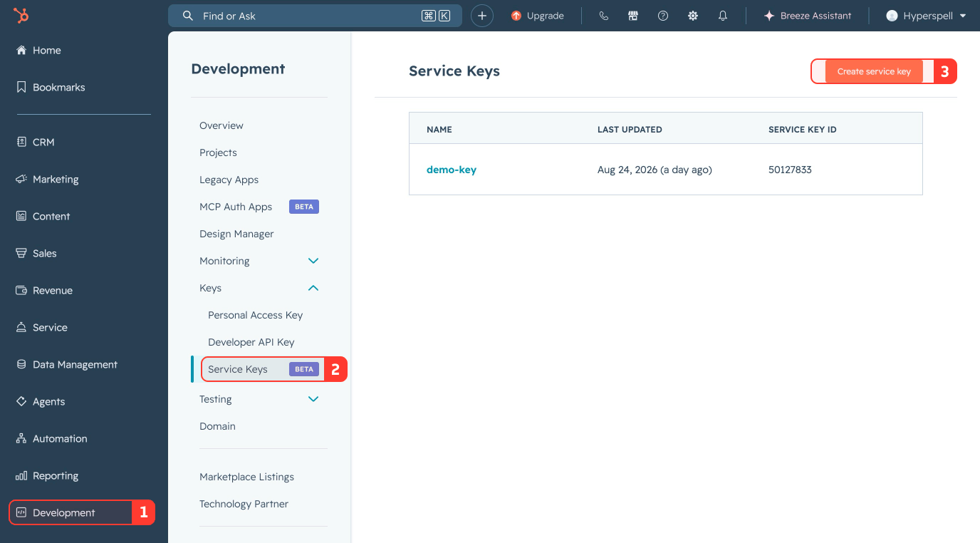Click the Data Management database icon
Screen dimensions: 980x543
point(21,364)
